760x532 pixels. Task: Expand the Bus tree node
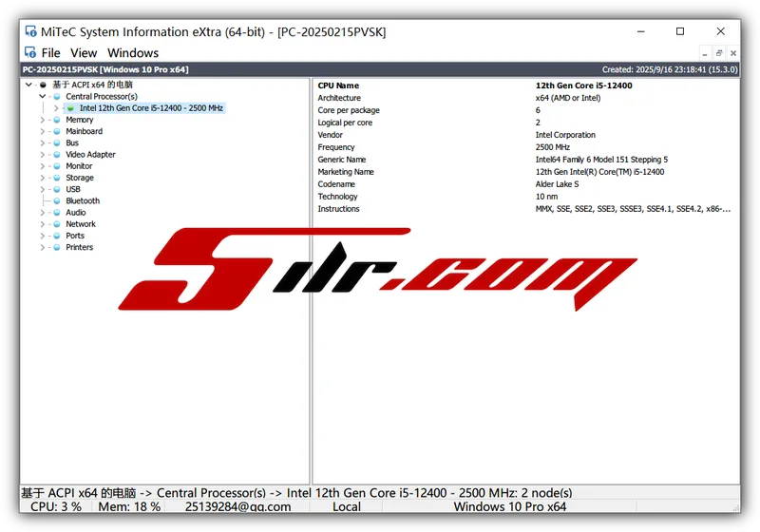(x=43, y=142)
